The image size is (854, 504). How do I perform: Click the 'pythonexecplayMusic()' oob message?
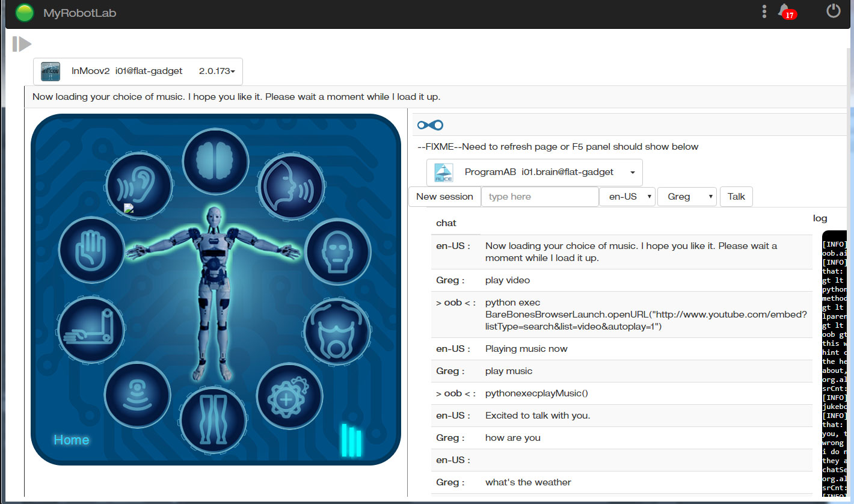click(x=536, y=393)
